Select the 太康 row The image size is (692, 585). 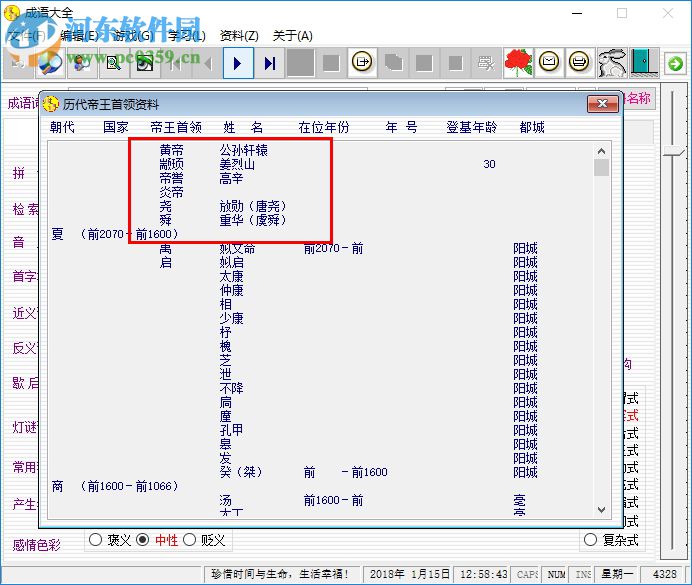coord(231,276)
